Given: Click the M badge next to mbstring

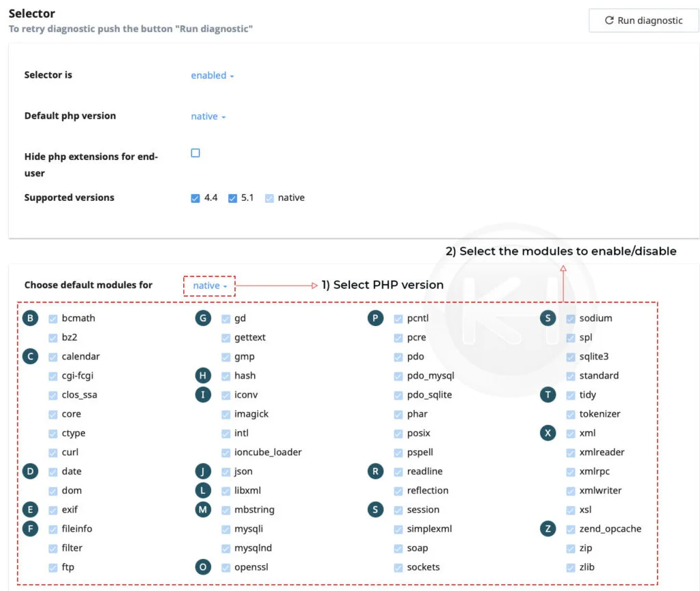Looking at the screenshot, I should (x=202, y=509).
